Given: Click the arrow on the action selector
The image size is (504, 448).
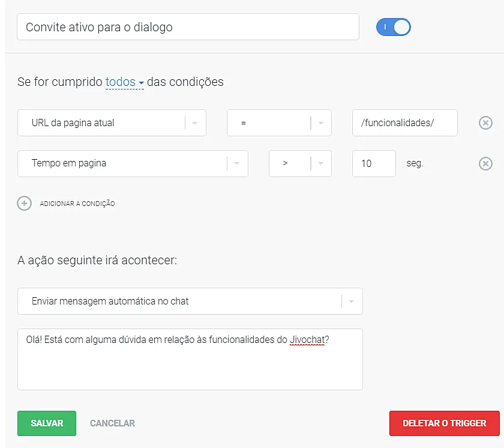Looking at the screenshot, I should click(x=351, y=301).
